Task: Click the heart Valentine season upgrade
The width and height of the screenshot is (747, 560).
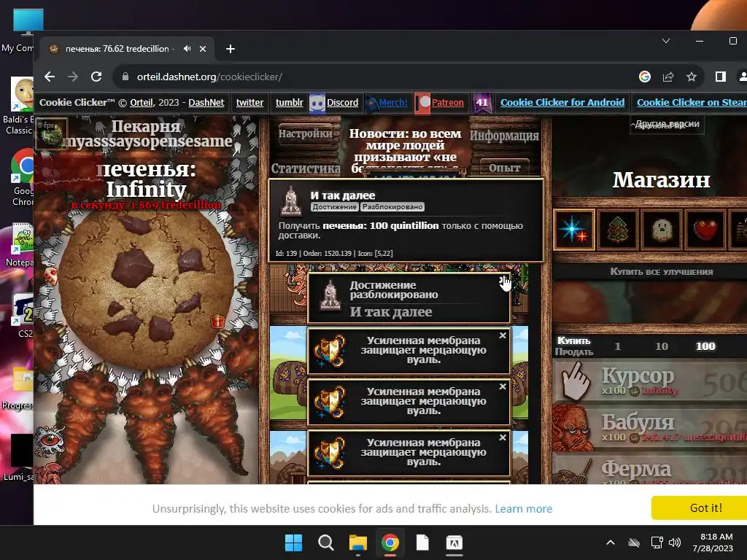Action: pos(705,230)
